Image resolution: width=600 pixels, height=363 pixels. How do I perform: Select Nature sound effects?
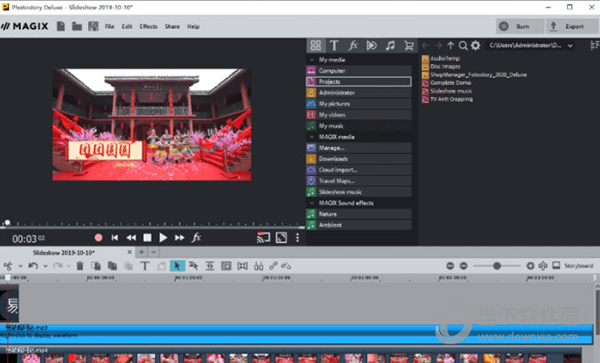(x=359, y=214)
